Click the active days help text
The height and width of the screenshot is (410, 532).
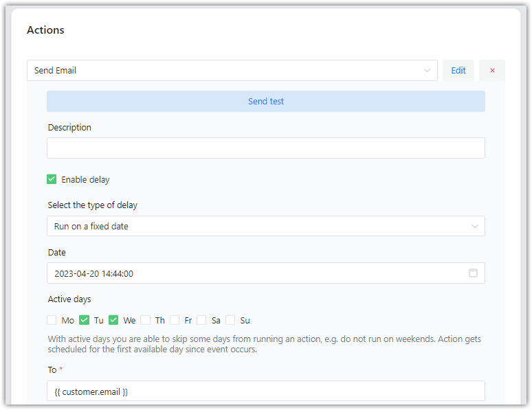pyautogui.click(x=265, y=344)
